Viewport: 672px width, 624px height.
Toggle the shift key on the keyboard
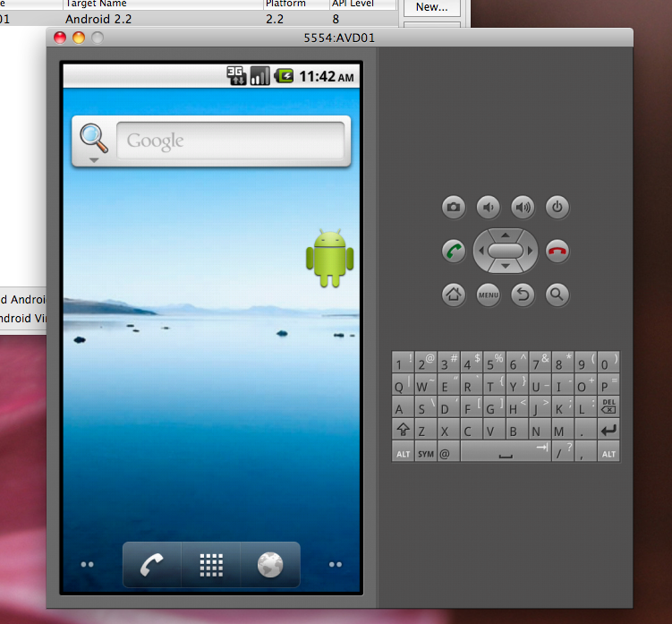point(403,430)
